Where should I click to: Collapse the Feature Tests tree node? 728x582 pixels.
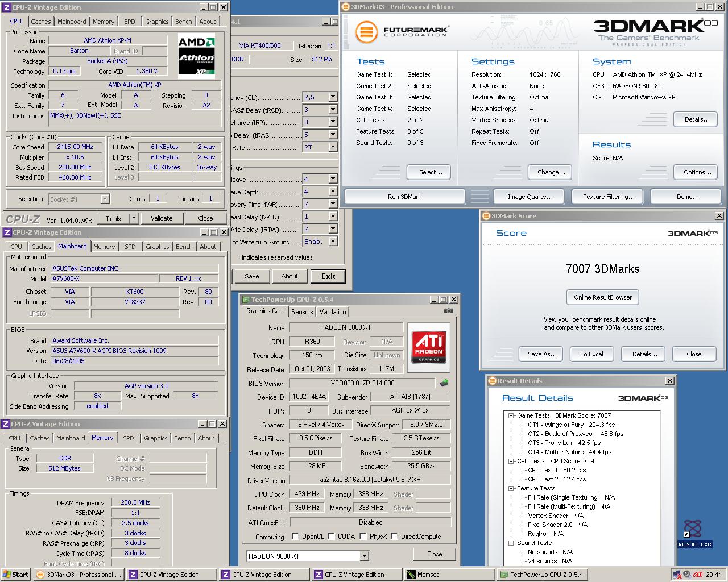click(x=511, y=488)
